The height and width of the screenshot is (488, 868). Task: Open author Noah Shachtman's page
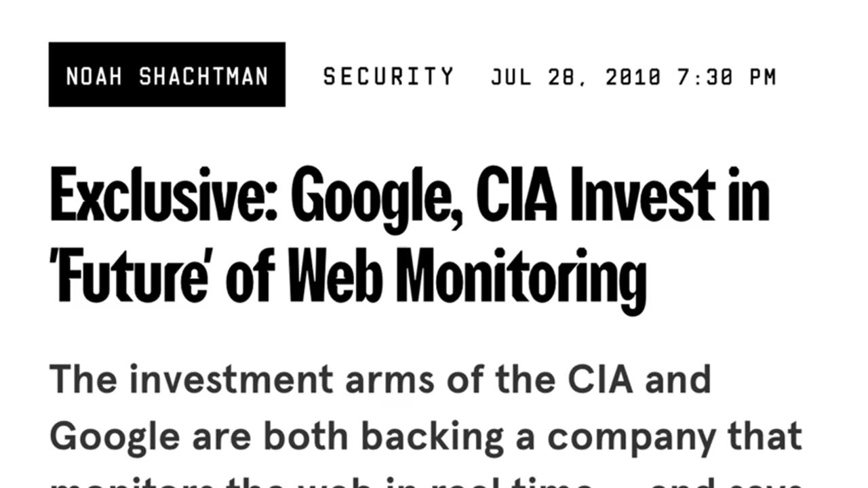(167, 75)
